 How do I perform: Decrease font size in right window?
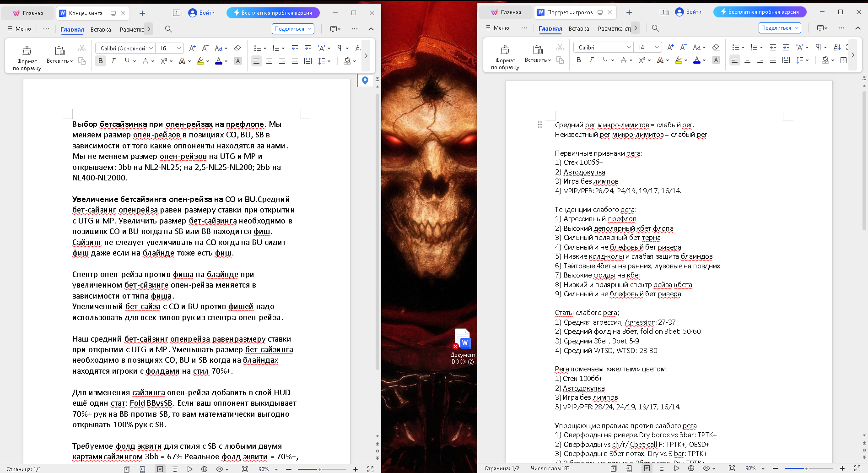coord(683,47)
